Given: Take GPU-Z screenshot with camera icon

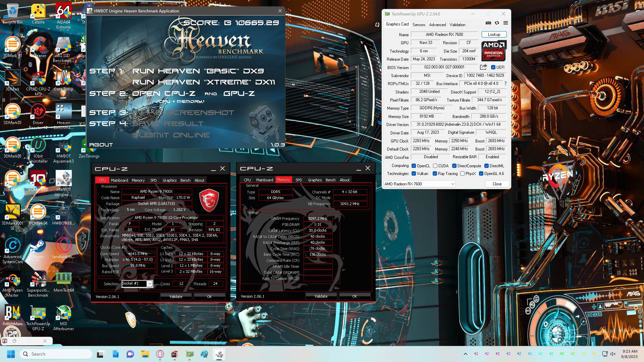Looking at the screenshot, I should (x=488, y=23).
